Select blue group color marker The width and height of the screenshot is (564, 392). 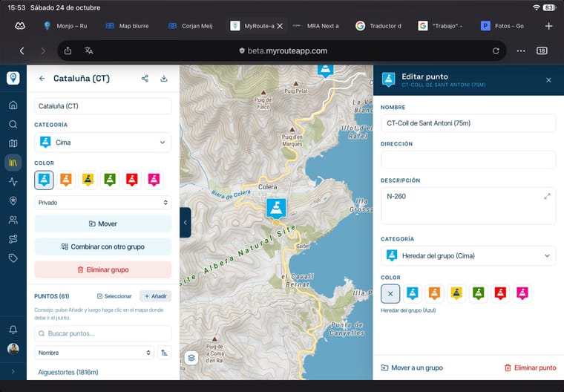click(44, 180)
